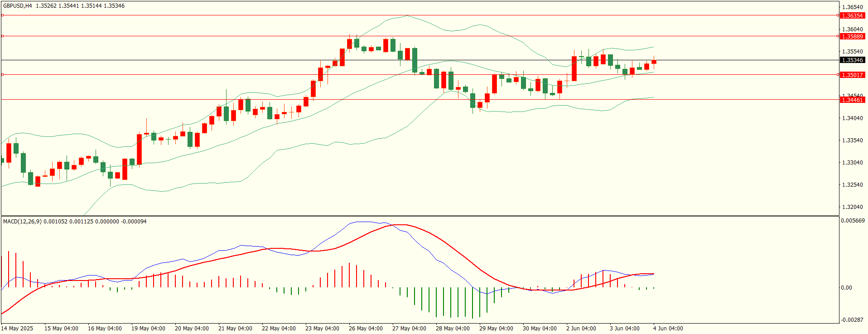The width and height of the screenshot is (868, 334).
Task: Click the 1.36540 value on the price scale
Action: coord(852,7)
